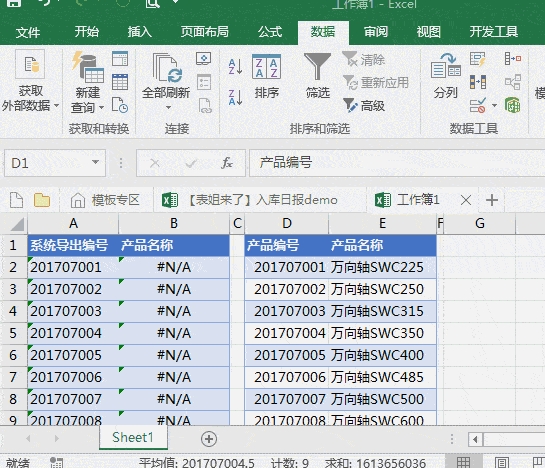545x468 pixels.
Task: Click the #N/A cell in row 4
Action: [174, 311]
